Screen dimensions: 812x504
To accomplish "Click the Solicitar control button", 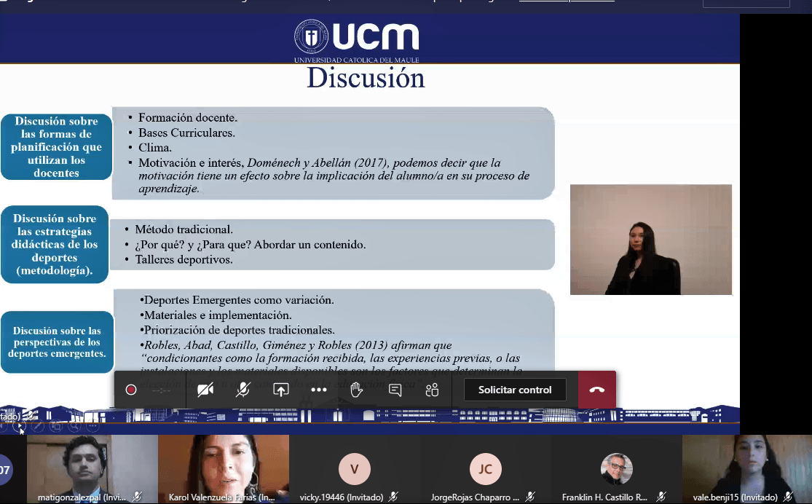I will coord(515,390).
